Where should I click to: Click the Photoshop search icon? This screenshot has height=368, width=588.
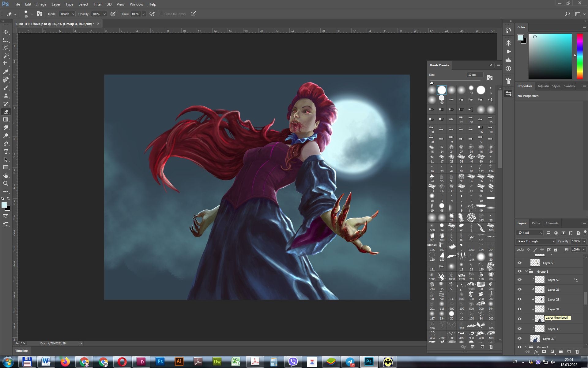tap(567, 14)
